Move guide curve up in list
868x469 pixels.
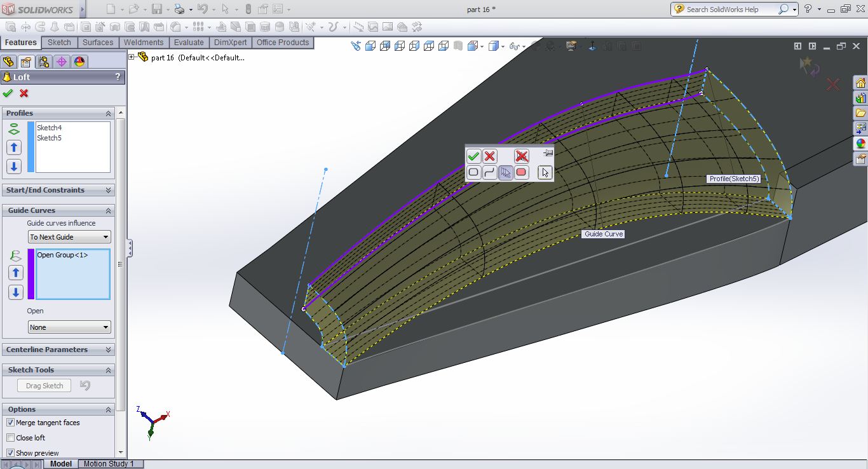(x=15, y=273)
